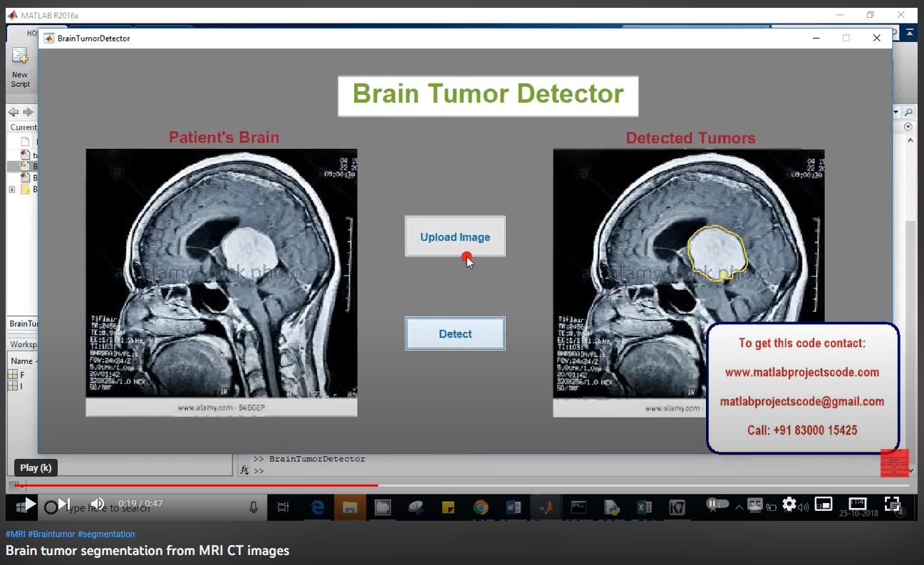Click the Detected Tumors result image

[689, 282]
